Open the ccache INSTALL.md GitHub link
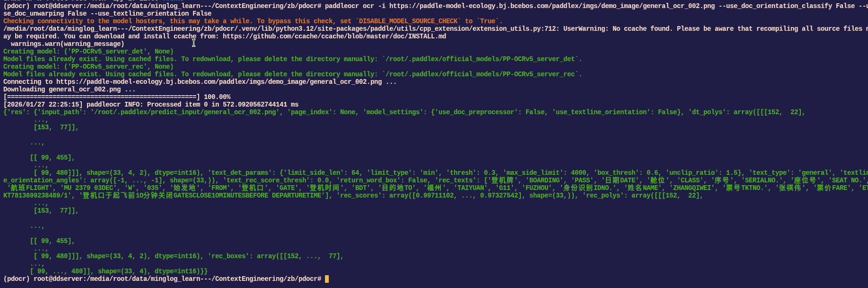Image resolution: width=868 pixels, height=288 pixels. (x=334, y=36)
